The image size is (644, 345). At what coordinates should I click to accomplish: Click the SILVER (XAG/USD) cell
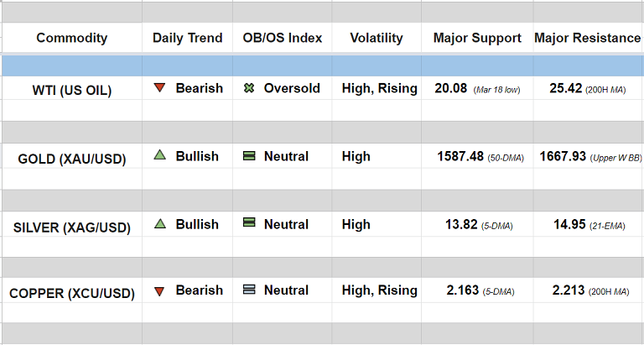click(72, 226)
